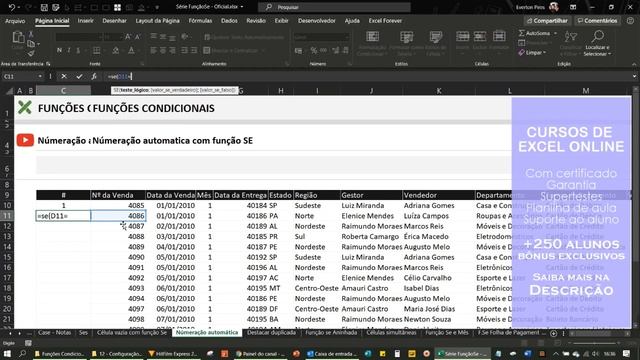Open fill color bucket button
The width and height of the screenshot is (640, 360).
(116, 51)
